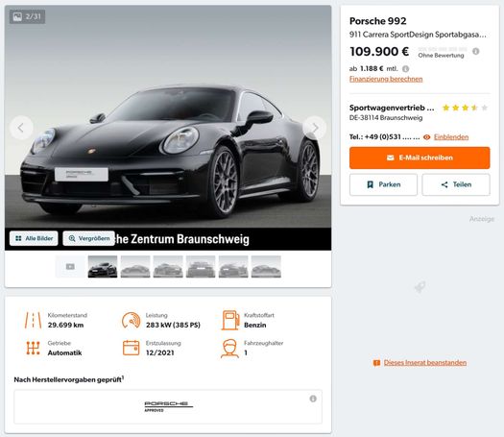Share the listing with the Teilen button

pyautogui.click(x=456, y=184)
